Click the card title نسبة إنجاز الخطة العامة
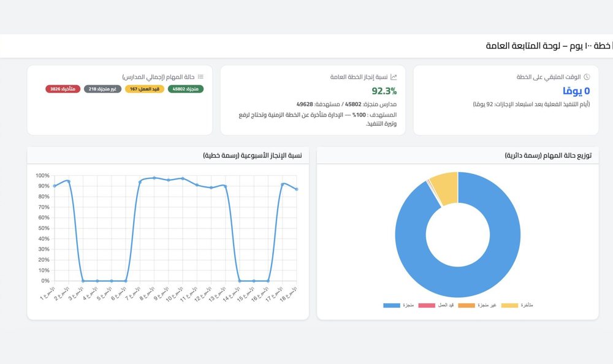613x364 pixels. point(359,77)
